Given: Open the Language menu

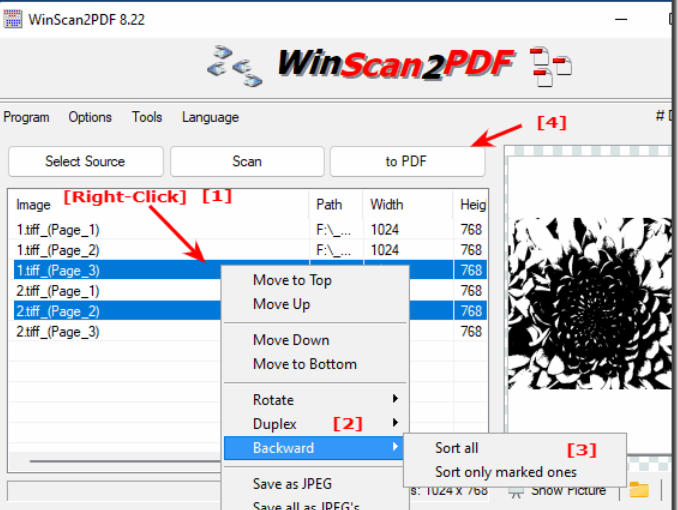Looking at the screenshot, I should (x=210, y=117).
